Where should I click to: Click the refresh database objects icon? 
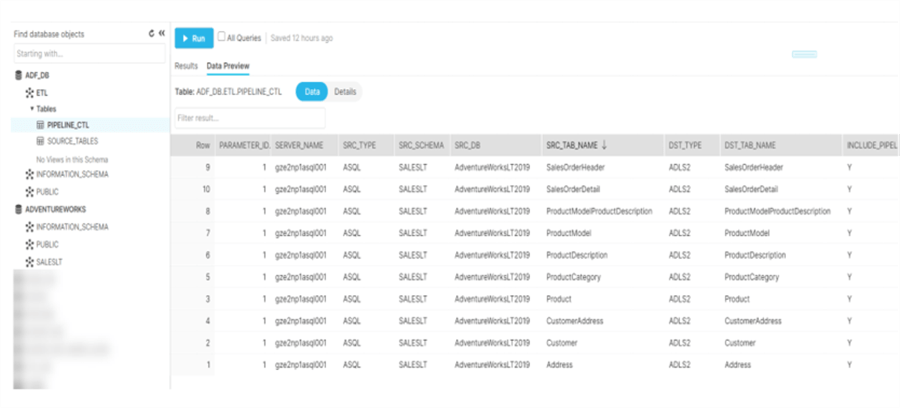151,34
